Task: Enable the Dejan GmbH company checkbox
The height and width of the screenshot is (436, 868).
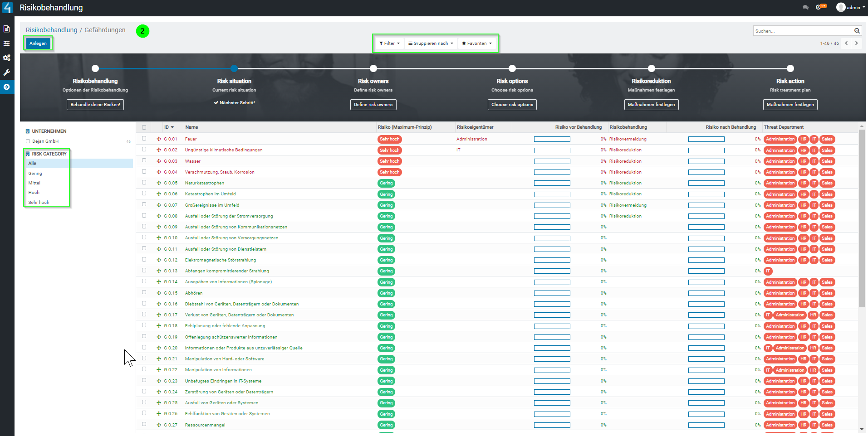Action: (x=28, y=141)
